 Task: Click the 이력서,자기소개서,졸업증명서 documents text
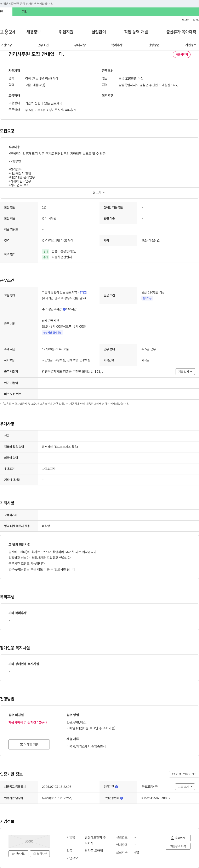tap(86, 746)
